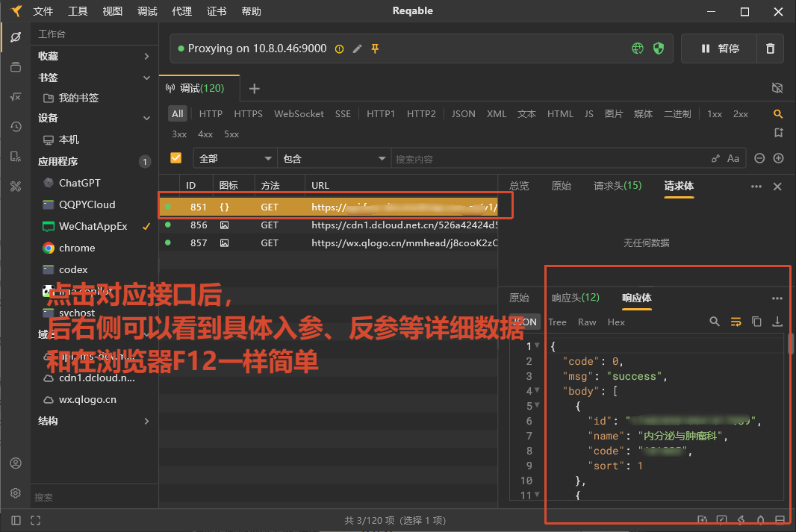Click the pencil icon to edit the proxy address
796x532 pixels.
pyautogui.click(x=358, y=48)
